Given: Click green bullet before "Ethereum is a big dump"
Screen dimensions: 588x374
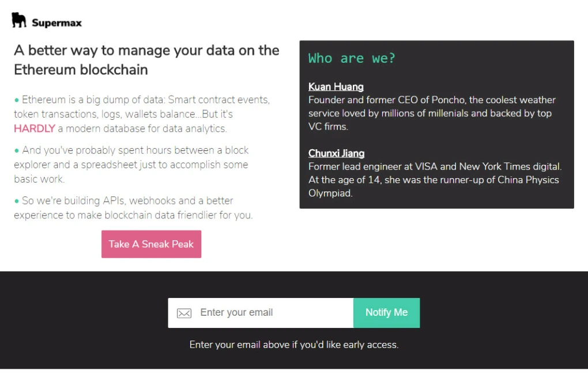Looking at the screenshot, I should 17,100.
